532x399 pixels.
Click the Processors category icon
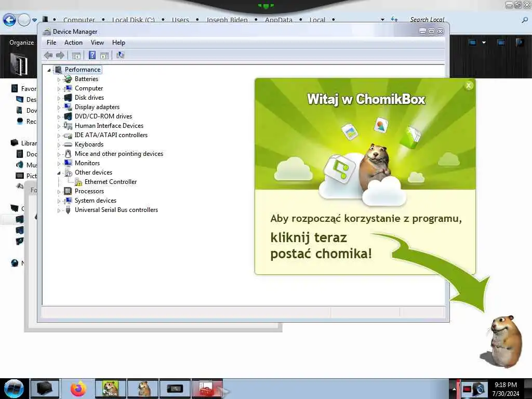[68, 191]
